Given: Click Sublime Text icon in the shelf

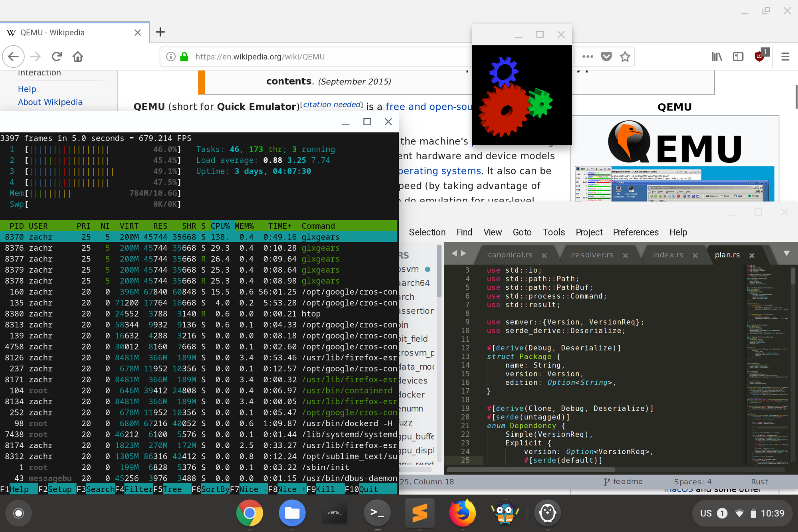Looking at the screenshot, I should [420, 513].
